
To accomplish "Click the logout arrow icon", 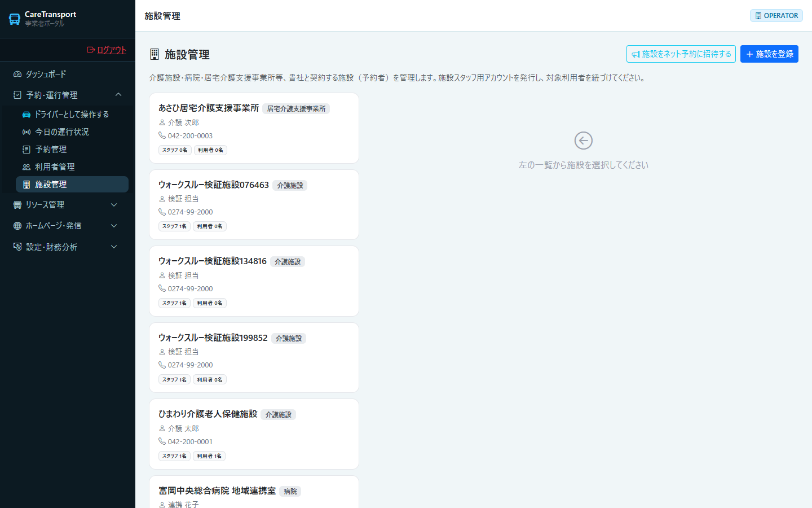I will [91, 50].
